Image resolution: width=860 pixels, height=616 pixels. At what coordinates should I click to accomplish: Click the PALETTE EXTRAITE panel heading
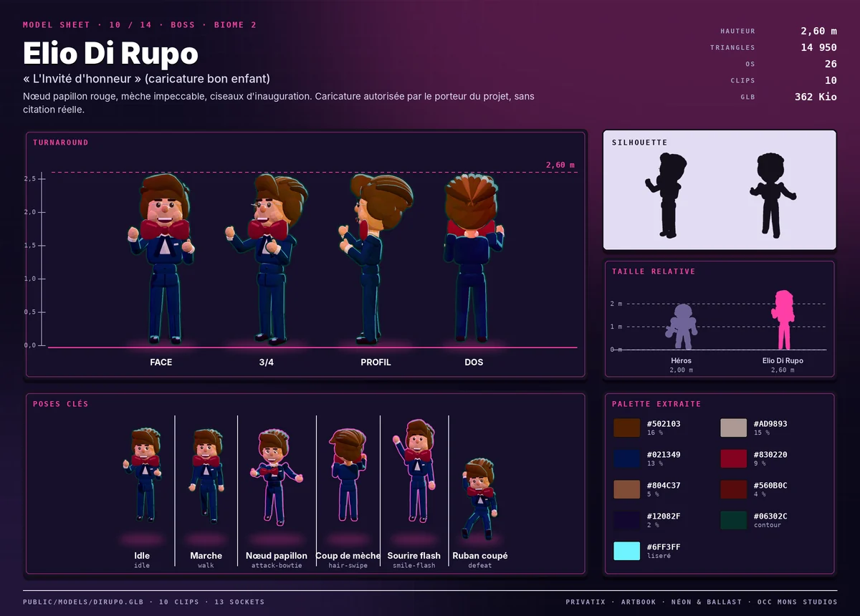pyautogui.click(x=656, y=404)
